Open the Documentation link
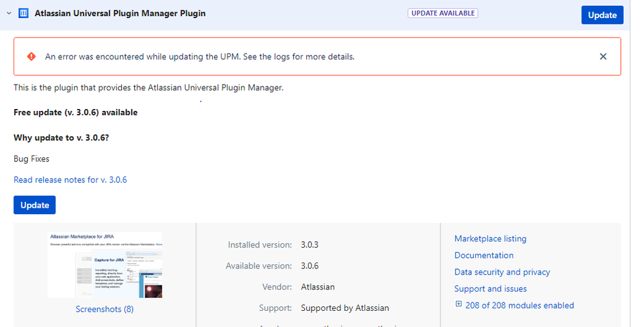The image size is (644, 327). pyautogui.click(x=484, y=255)
